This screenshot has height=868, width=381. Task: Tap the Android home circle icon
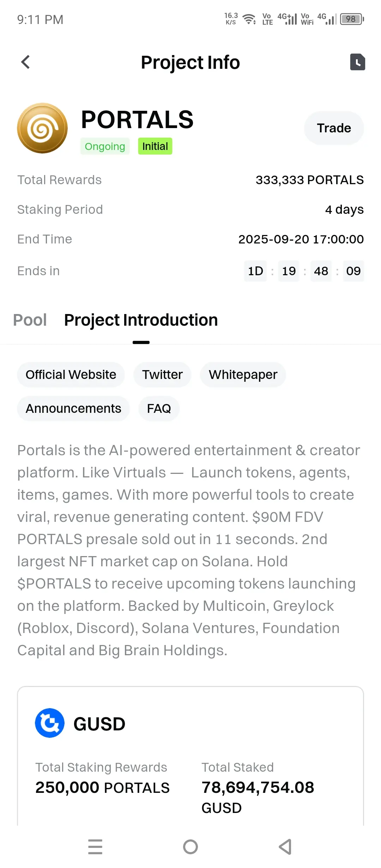tap(190, 847)
